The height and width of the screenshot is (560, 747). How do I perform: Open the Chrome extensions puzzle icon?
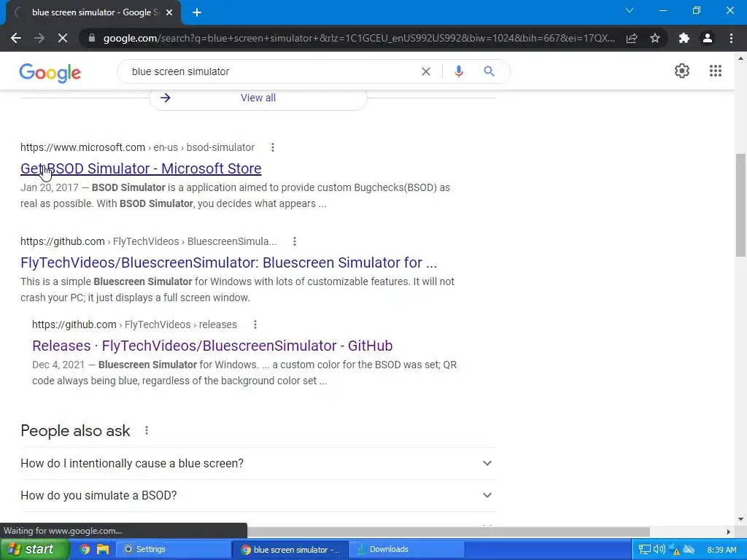coord(684,38)
